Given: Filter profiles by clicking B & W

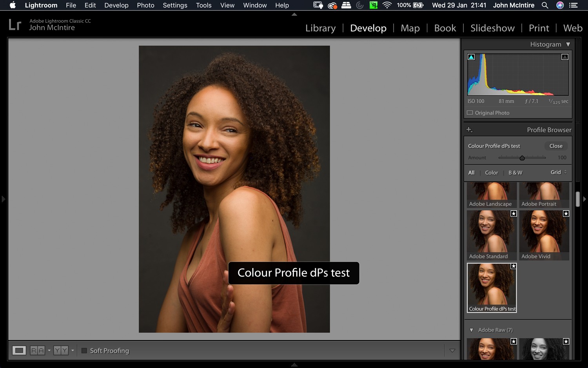Looking at the screenshot, I should pos(515,172).
